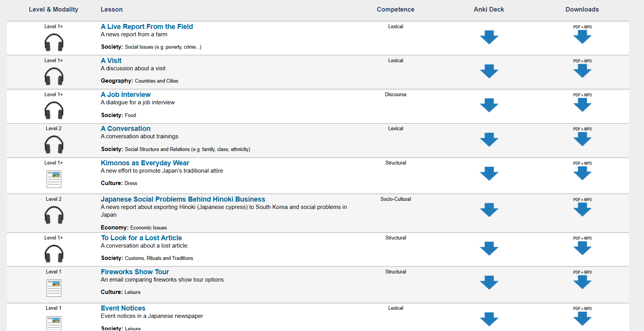This screenshot has height=331, width=644.
Task: Click headphones icon in A Job Interview row
Action: (x=54, y=110)
